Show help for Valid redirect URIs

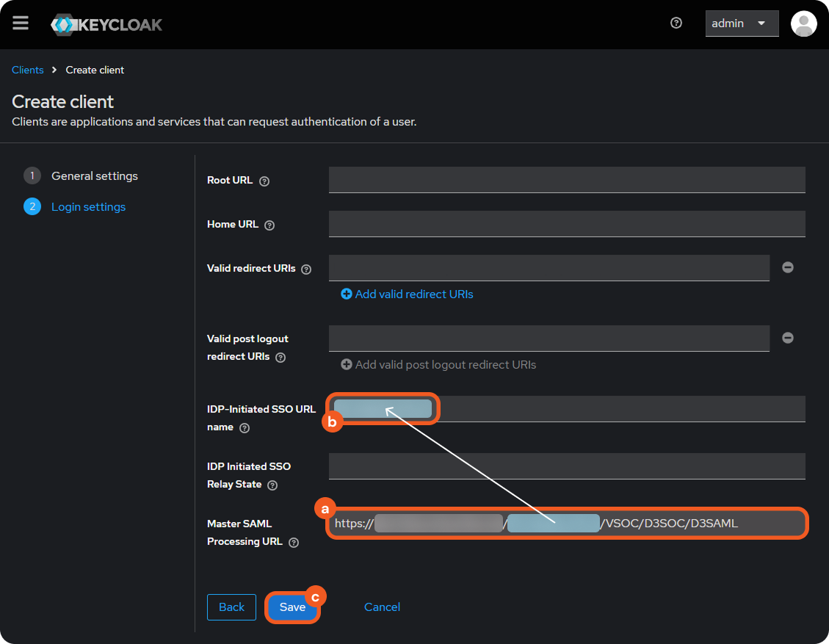pos(306,269)
